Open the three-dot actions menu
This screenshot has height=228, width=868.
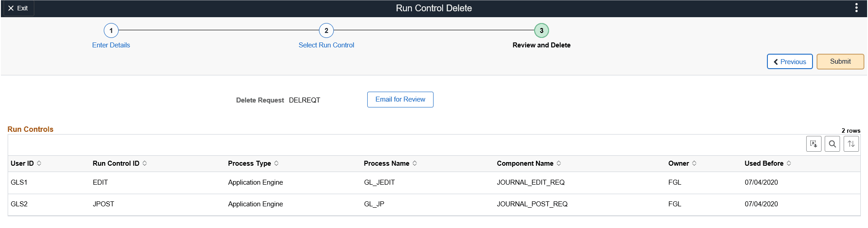click(x=856, y=8)
